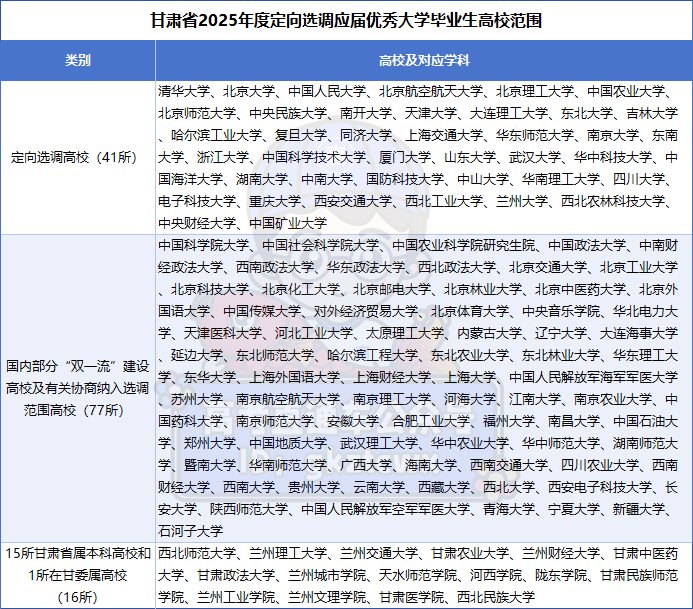
Task: Select 兰州理工大学 text
Action: tap(288, 553)
